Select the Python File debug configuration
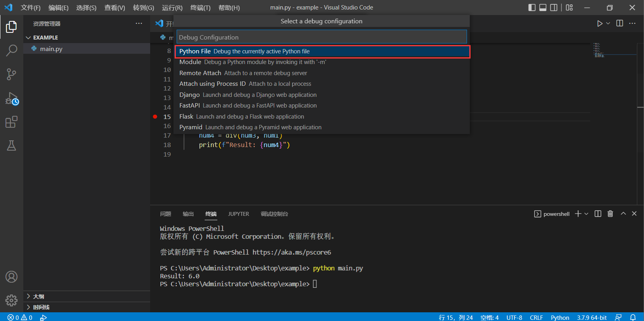644x321 pixels. click(x=322, y=51)
